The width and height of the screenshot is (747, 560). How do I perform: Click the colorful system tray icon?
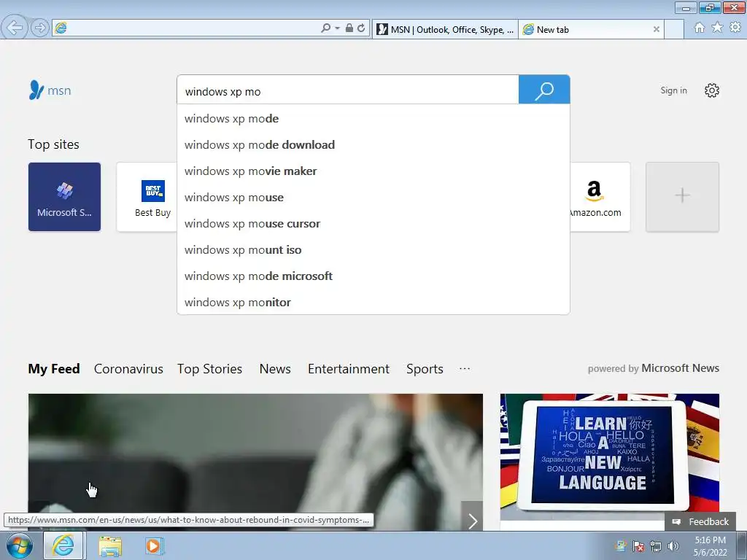pos(621,546)
